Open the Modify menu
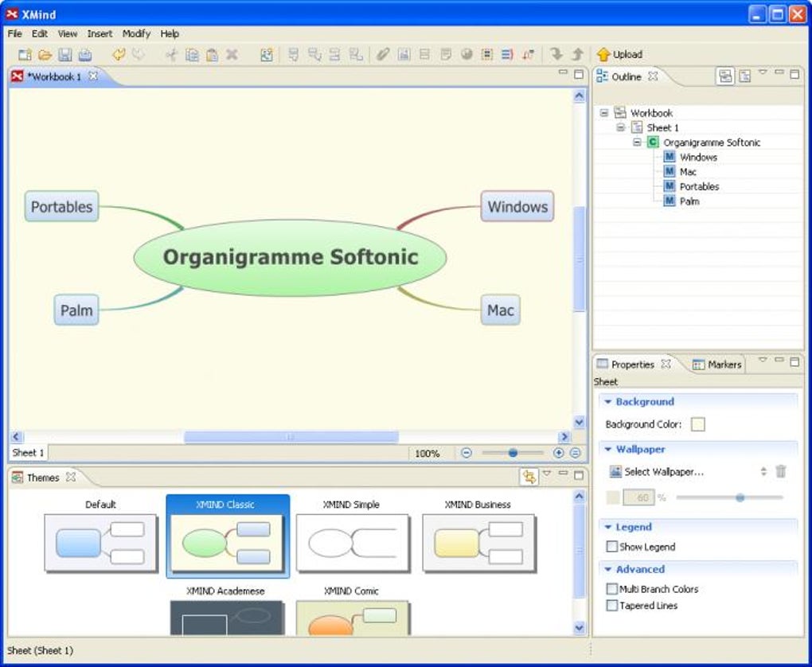 tap(136, 33)
